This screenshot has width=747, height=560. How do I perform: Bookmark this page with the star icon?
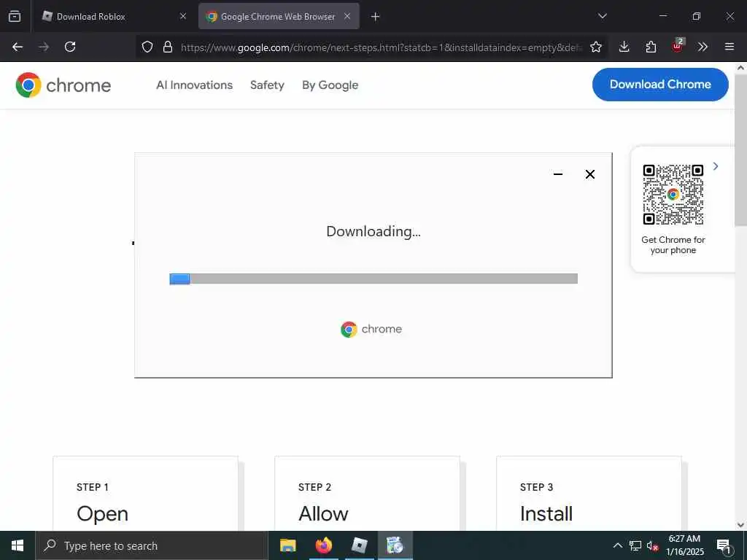[595, 47]
